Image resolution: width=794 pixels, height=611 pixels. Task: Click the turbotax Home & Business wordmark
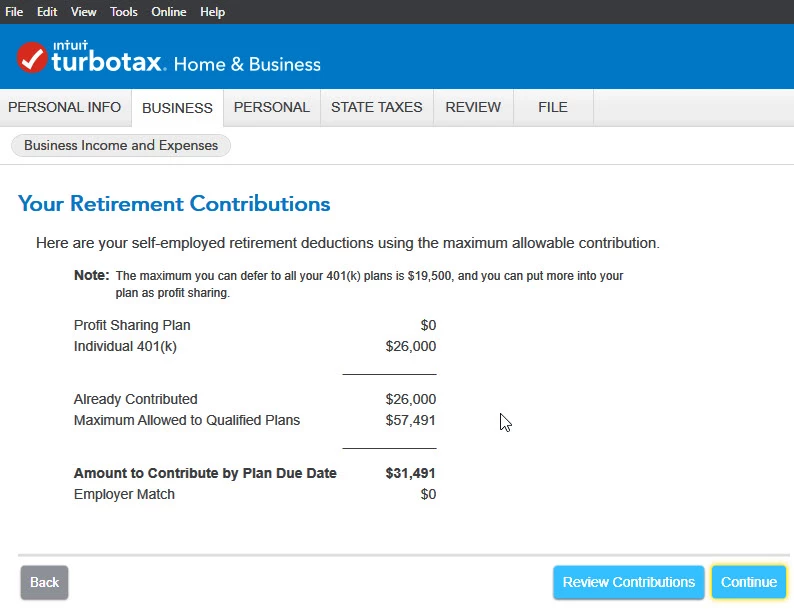[186, 60]
